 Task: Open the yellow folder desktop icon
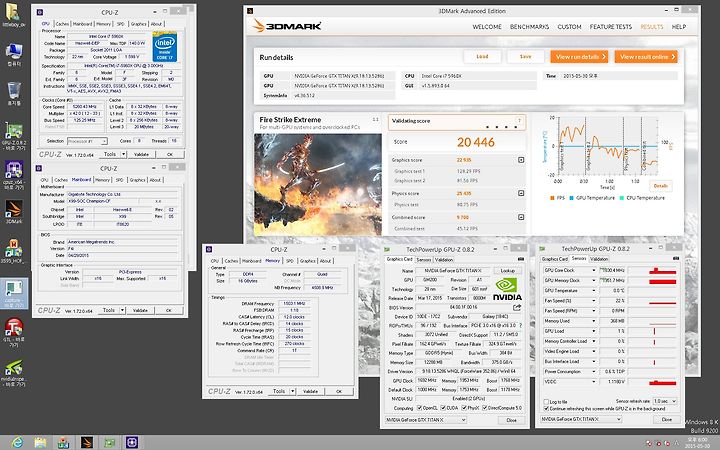pos(12,11)
